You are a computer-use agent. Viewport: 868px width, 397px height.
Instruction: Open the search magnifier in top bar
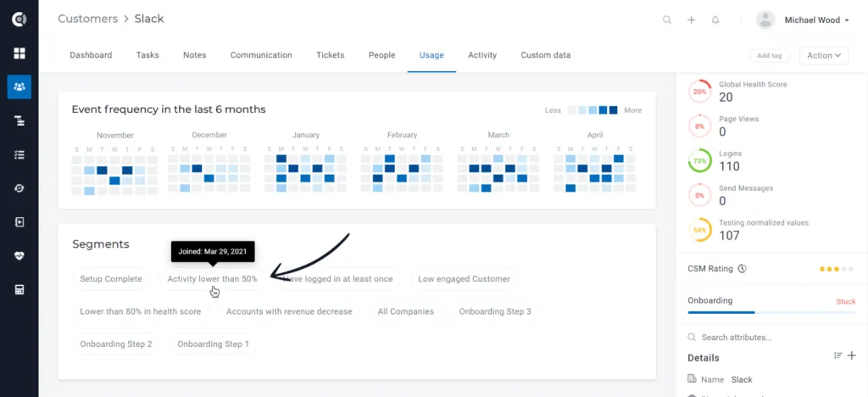tap(667, 20)
